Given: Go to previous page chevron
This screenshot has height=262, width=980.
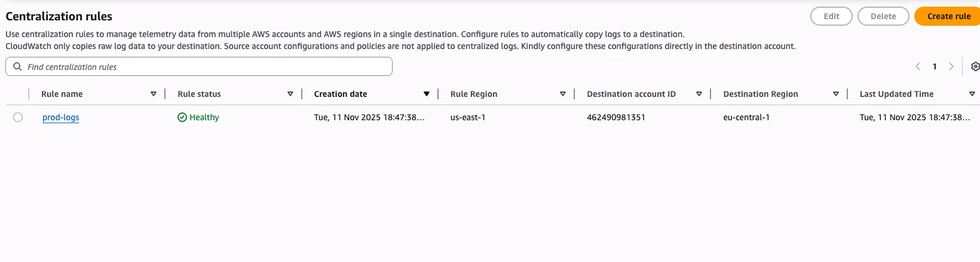Looking at the screenshot, I should (918, 66).
